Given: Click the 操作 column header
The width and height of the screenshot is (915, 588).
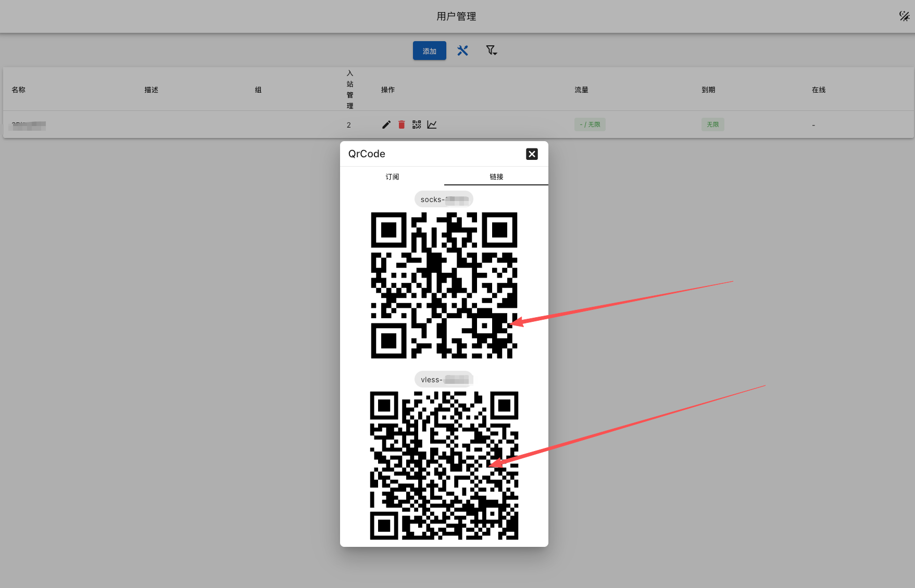Looking at the screenshot, I should pyautogui.click(x=388, y=90).
